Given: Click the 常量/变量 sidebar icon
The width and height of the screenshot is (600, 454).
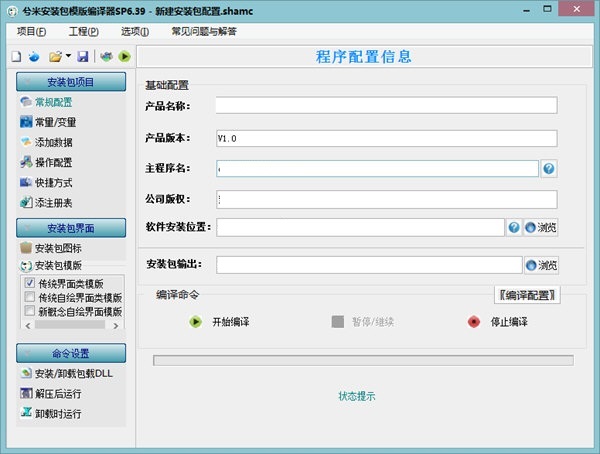Looking at the screenshot, I should pos(26,122).
